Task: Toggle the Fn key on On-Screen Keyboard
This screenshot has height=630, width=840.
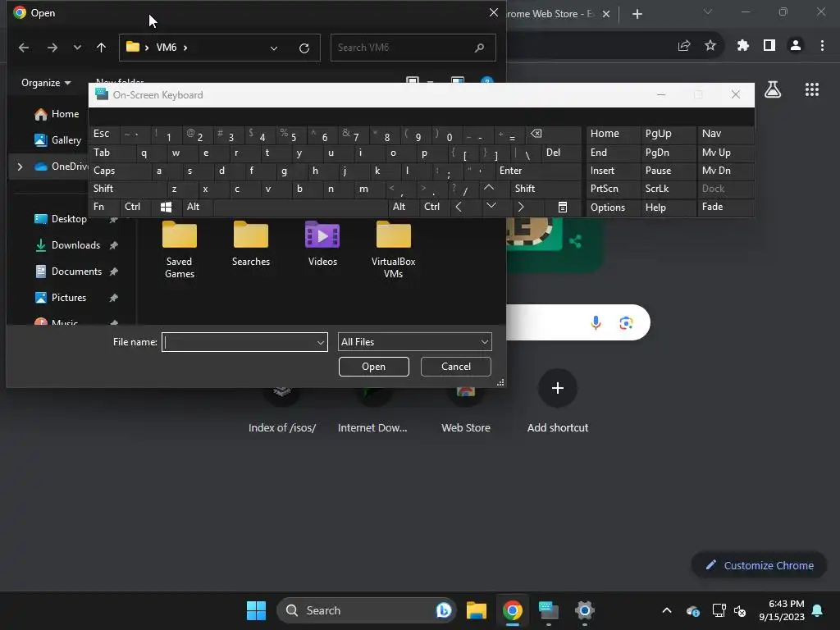Action: 104,208
